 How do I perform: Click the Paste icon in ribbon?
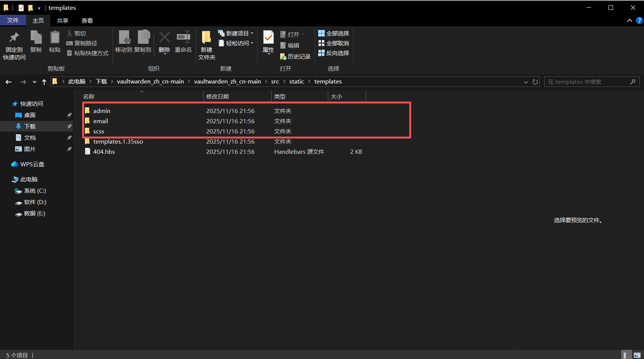pos(55,42)
